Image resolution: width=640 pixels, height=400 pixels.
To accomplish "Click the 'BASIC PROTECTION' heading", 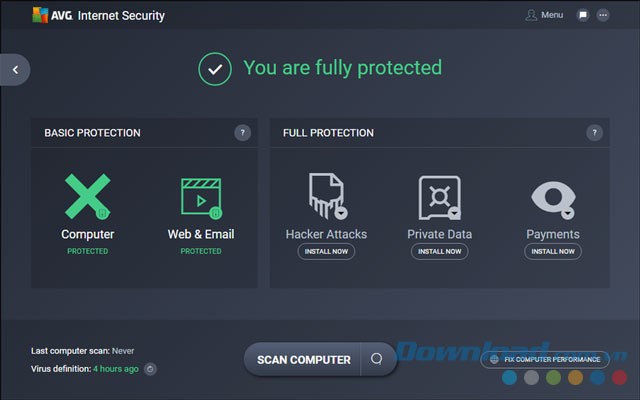I will coord(92,133).
